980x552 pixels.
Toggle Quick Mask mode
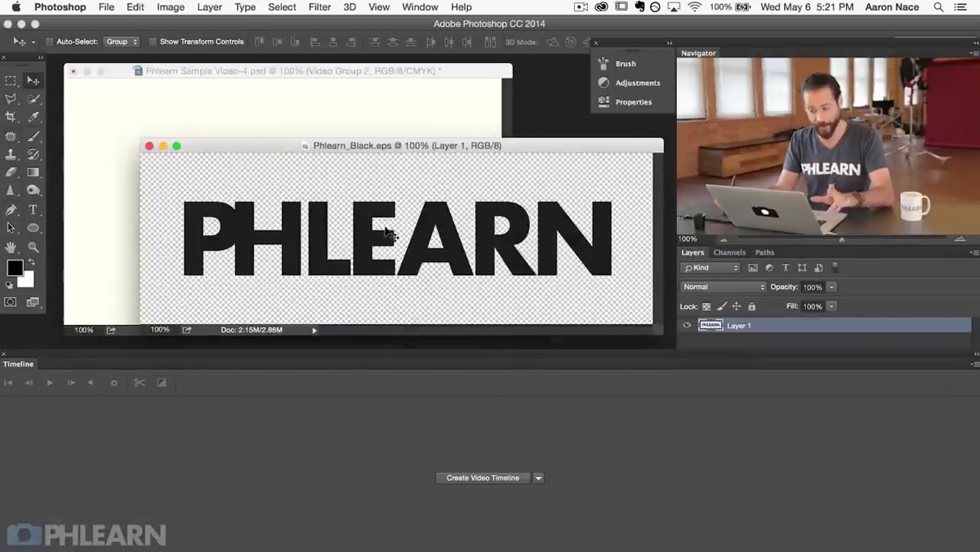(x=11, y=302)
